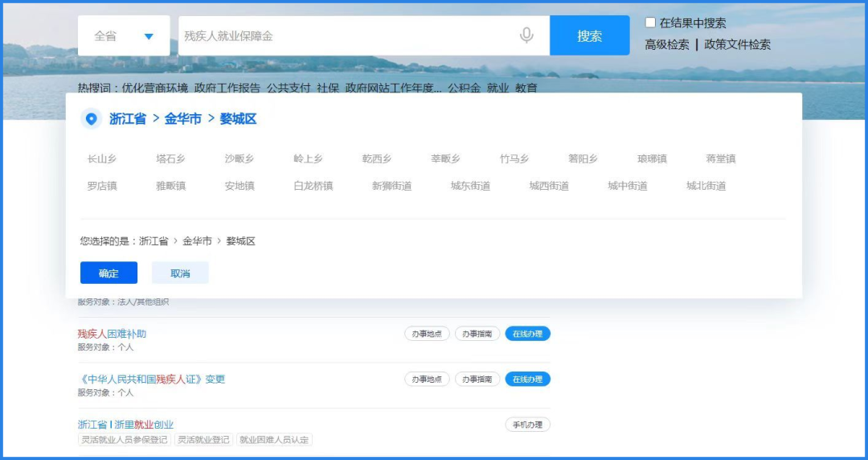Open the 全省 region dropdown arrow

tap(149, 36)
